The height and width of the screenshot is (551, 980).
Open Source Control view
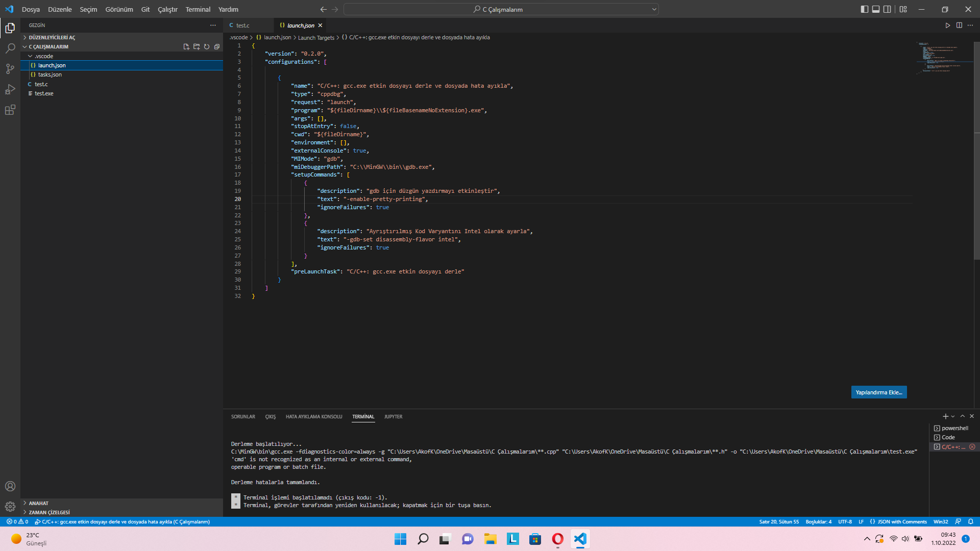[10, 69]
